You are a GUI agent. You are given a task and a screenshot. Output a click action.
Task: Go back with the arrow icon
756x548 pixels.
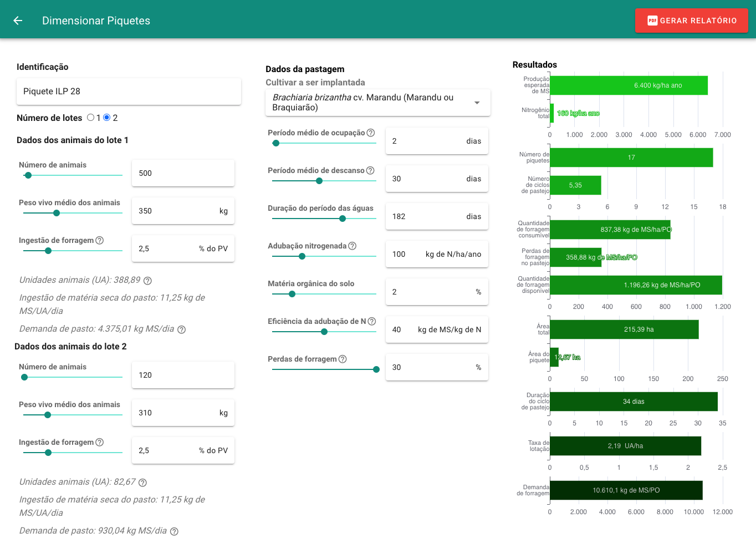point(18,21)
